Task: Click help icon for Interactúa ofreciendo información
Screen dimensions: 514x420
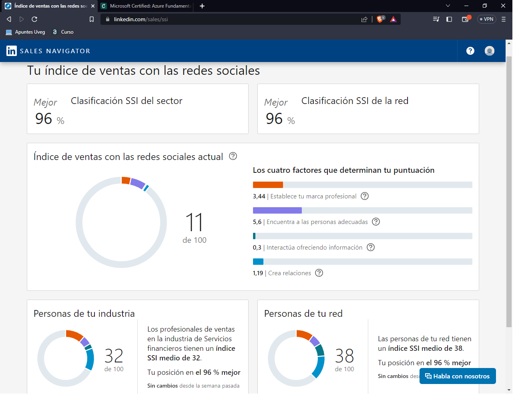Action: pos(371,247)
